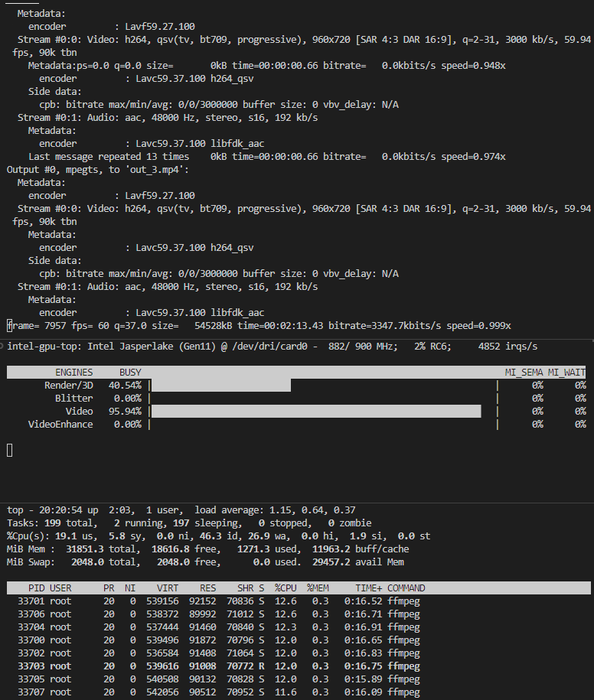Click the 4852 irqs/s value
Image resolution: width=594 pixels, height=700 pixels.
click(x=508, y=347)
